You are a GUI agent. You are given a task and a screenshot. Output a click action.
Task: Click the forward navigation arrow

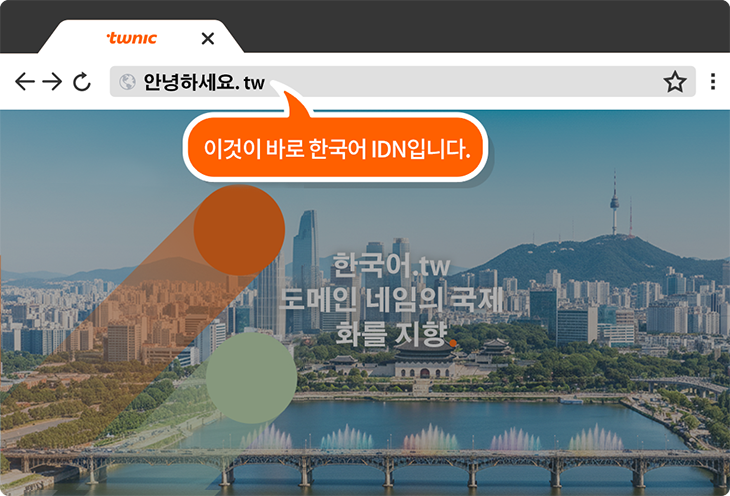click(52, 82)
